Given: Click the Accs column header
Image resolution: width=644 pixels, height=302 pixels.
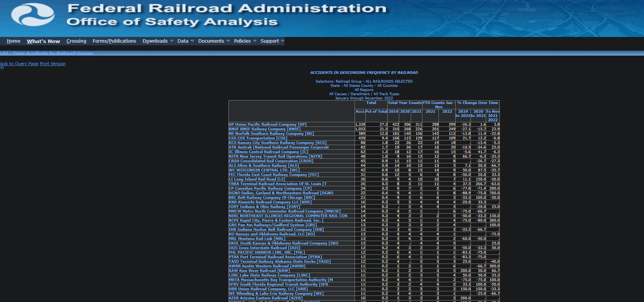Looking at the screenshot, I should click(360, 112).
